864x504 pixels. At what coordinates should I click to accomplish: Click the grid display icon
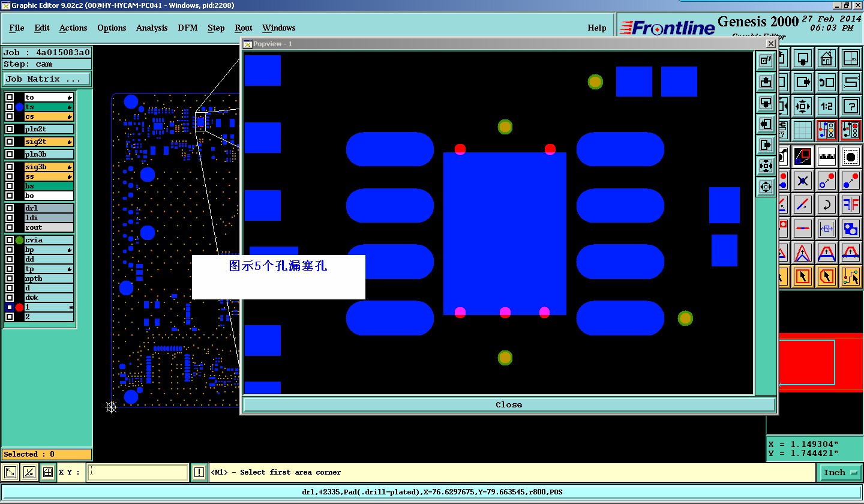pos(803,130)
